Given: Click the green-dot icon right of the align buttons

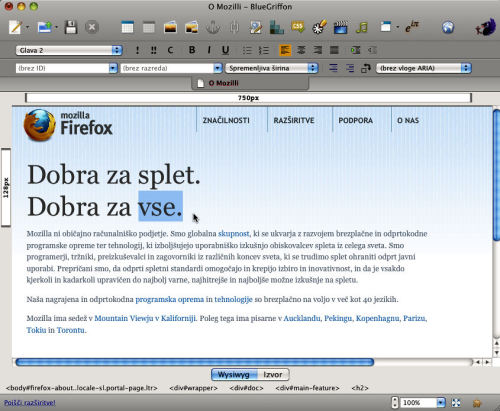Looking at the screenshot, I should click(x=355, y=50).
